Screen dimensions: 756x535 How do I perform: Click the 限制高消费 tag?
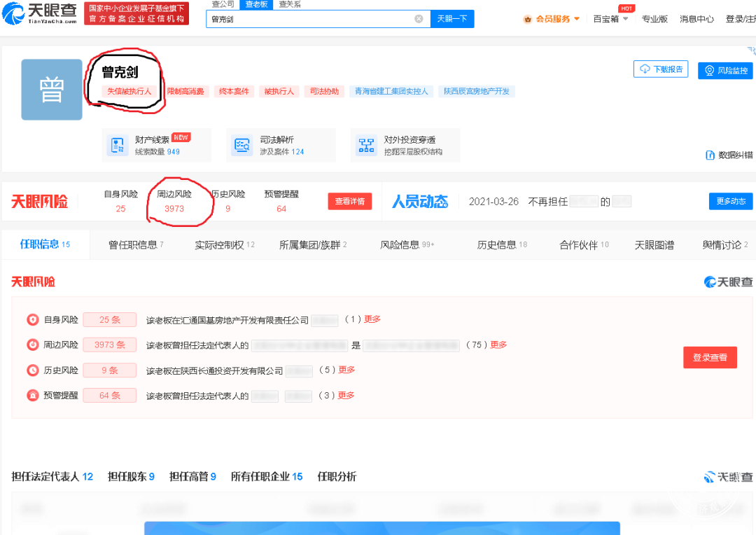tap(185, 91)
